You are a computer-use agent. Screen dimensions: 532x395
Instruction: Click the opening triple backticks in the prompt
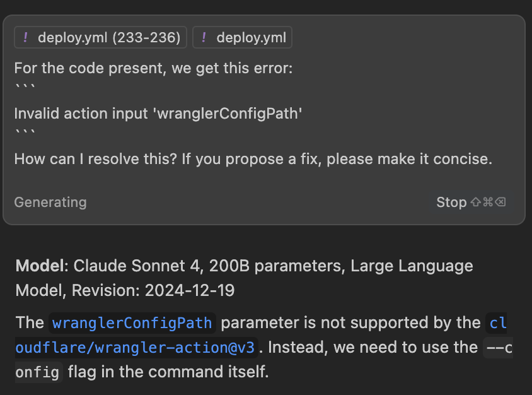click(25, 87)
